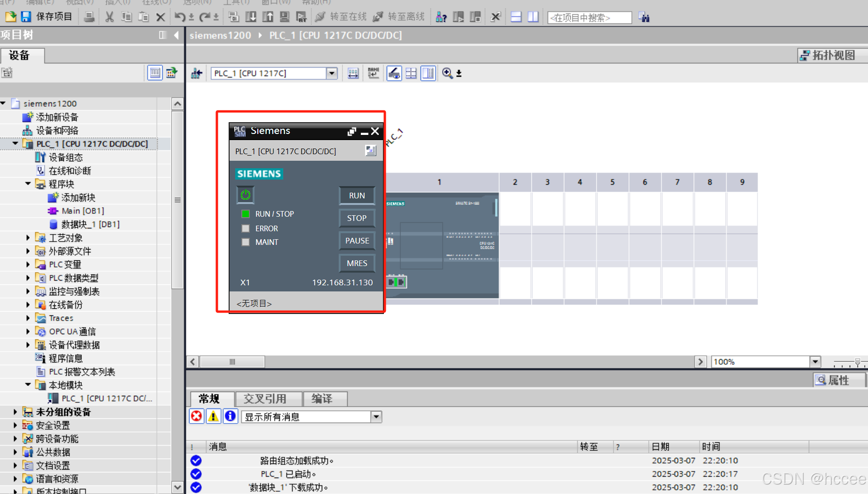Click 转至离线 go offline button
This screenshot has width=868, height=494.
(x=399, y=17)
